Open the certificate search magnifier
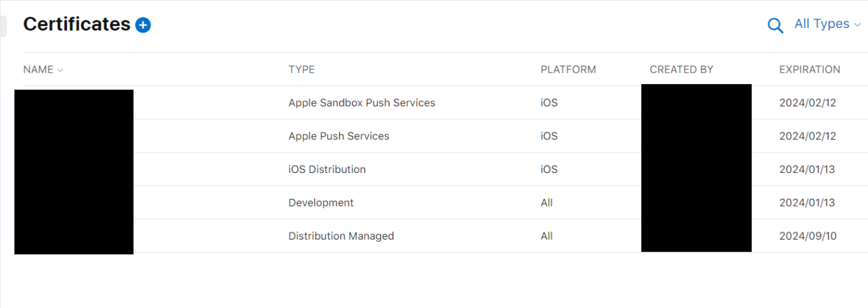Image resolution: width=868 pixels, height=308 pixels. point(775,26)
